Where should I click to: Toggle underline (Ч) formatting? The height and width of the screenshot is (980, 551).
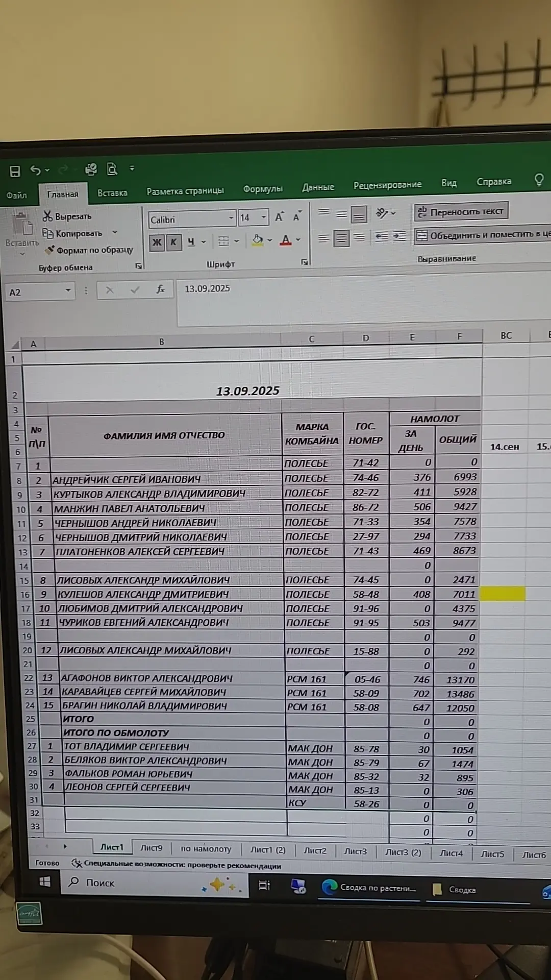[x=191, y=242]
